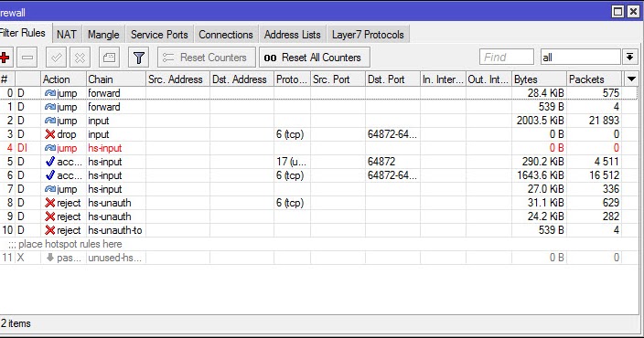Click the all chain filter combo box

click(580, 57)
